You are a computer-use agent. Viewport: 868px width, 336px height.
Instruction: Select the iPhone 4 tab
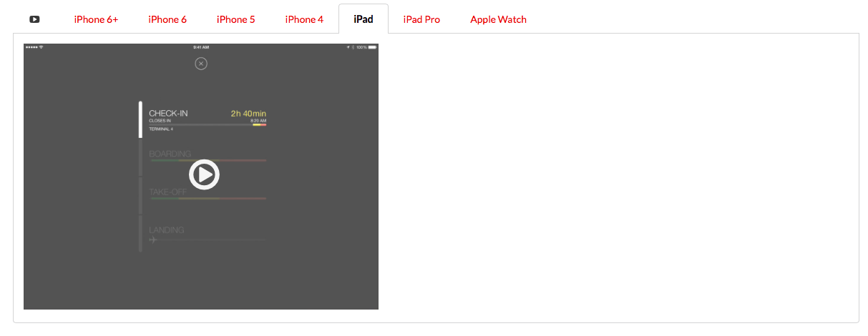(x=304, y=19)
